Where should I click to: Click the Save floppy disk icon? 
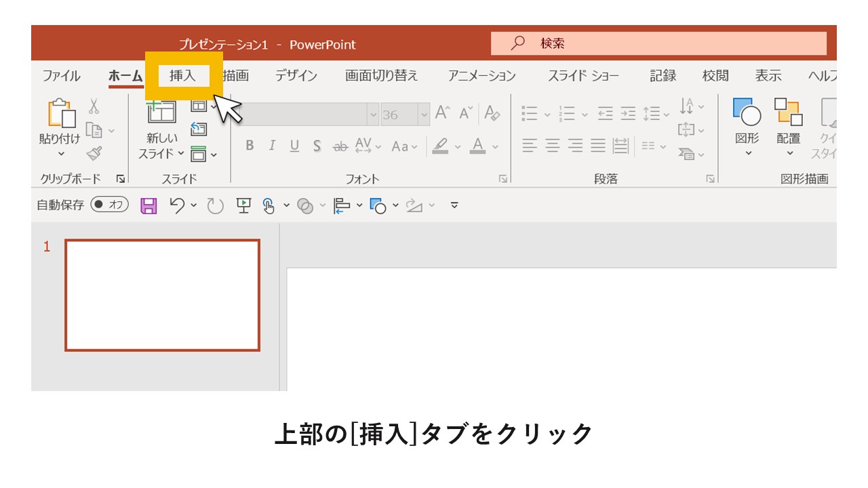[x=151, y=205]
